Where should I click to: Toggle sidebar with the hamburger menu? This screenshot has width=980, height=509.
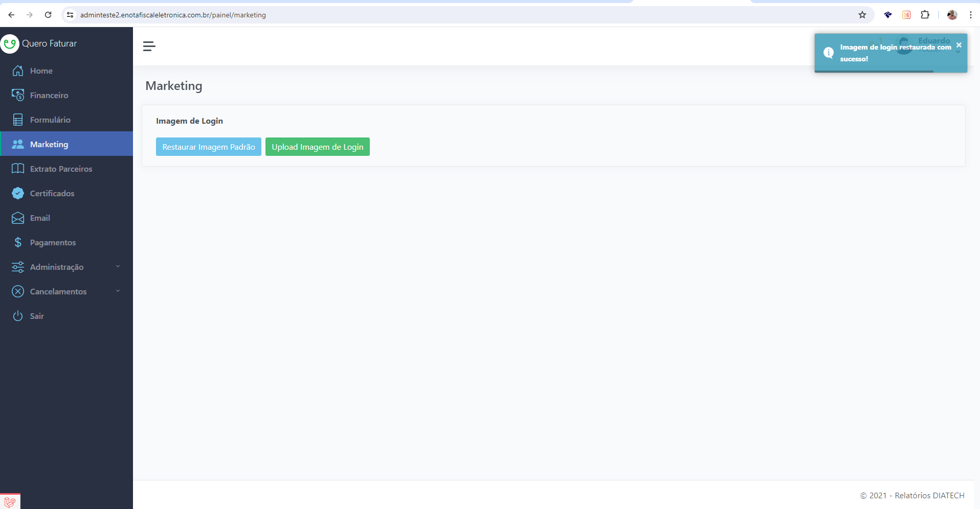pos(149,47)
